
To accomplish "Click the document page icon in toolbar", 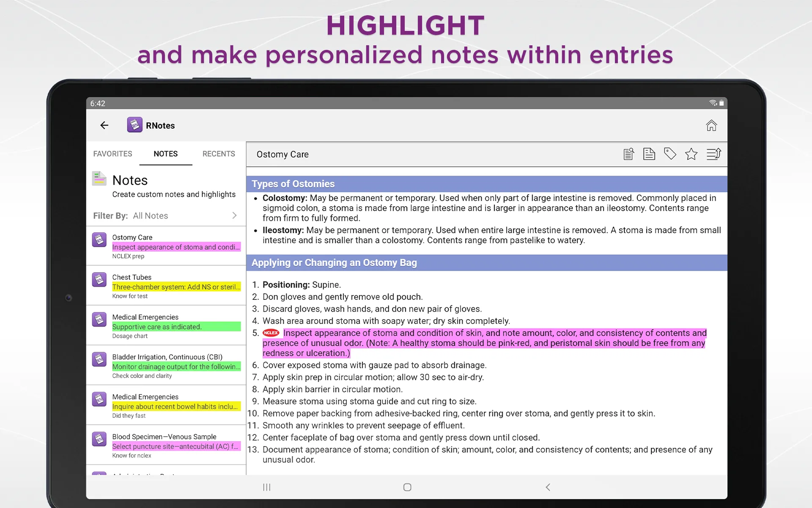I will click(x=649, y=154).
